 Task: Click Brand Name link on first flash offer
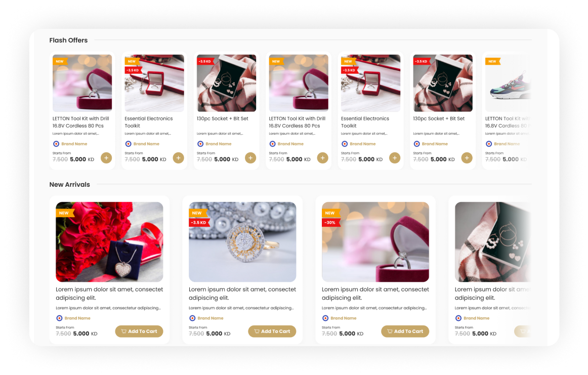click(x=74, y=144)
